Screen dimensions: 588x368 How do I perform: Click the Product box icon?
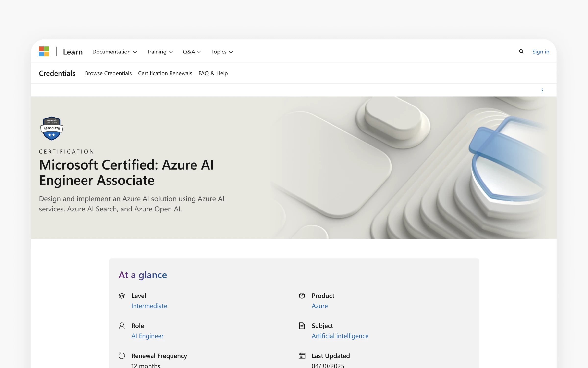(302, 296)
